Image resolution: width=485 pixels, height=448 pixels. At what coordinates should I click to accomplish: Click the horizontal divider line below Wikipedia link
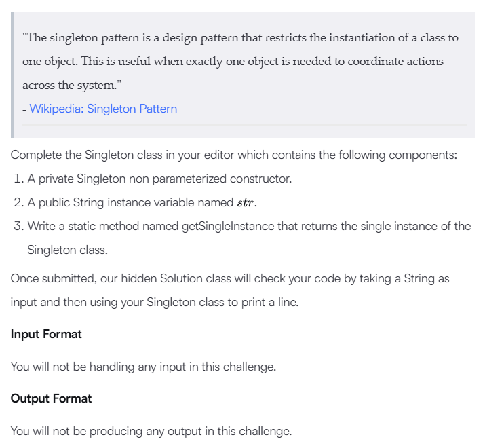click(244, 125)
